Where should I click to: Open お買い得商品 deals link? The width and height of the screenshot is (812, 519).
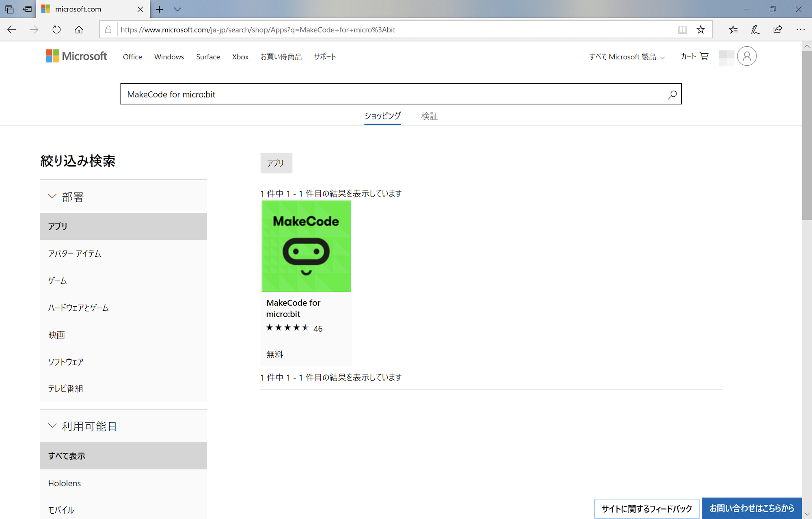[281, 57]
